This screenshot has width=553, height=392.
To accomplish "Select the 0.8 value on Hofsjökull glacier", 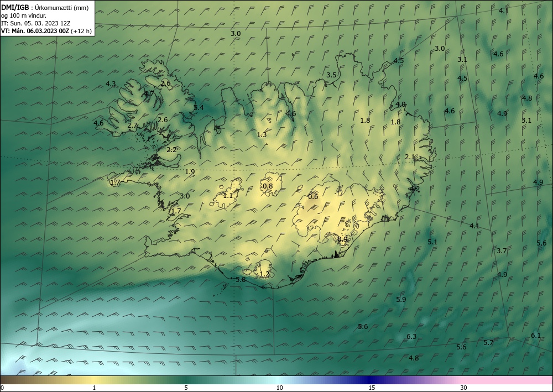I will tap(268, 186).
